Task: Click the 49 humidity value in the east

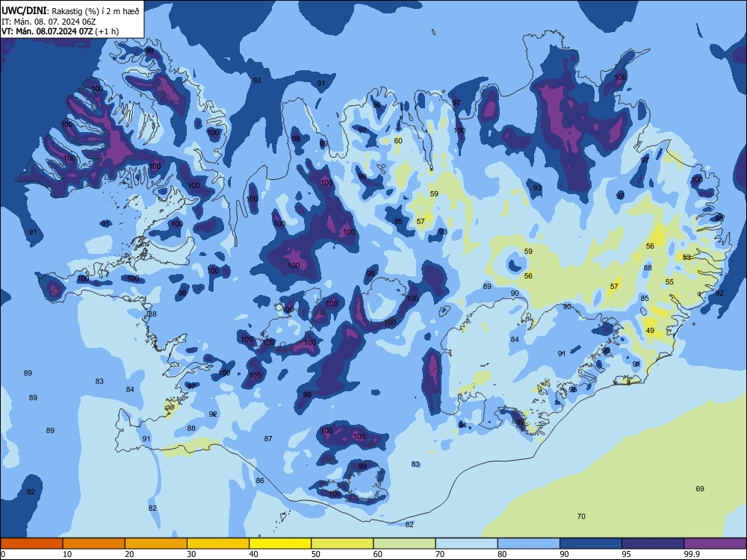Action: [x=650, y=331]
